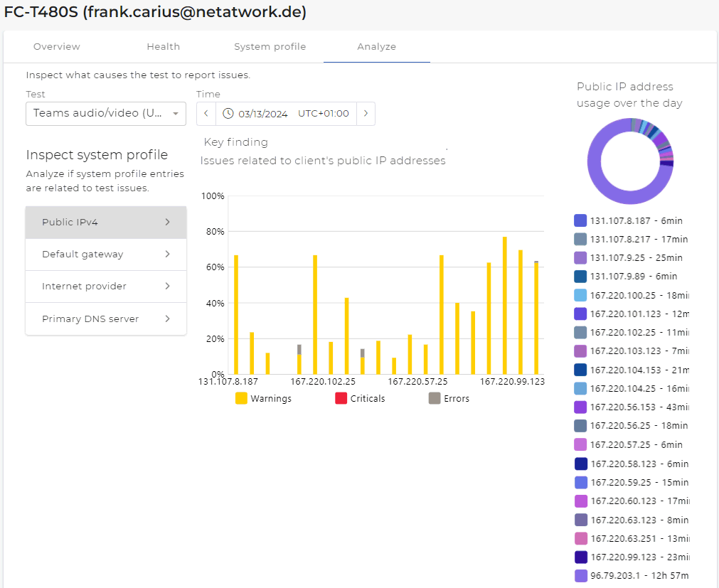719x588 pixels.
Task: Click x-axis label 167.220.102.25
Action: click(323, 381)
